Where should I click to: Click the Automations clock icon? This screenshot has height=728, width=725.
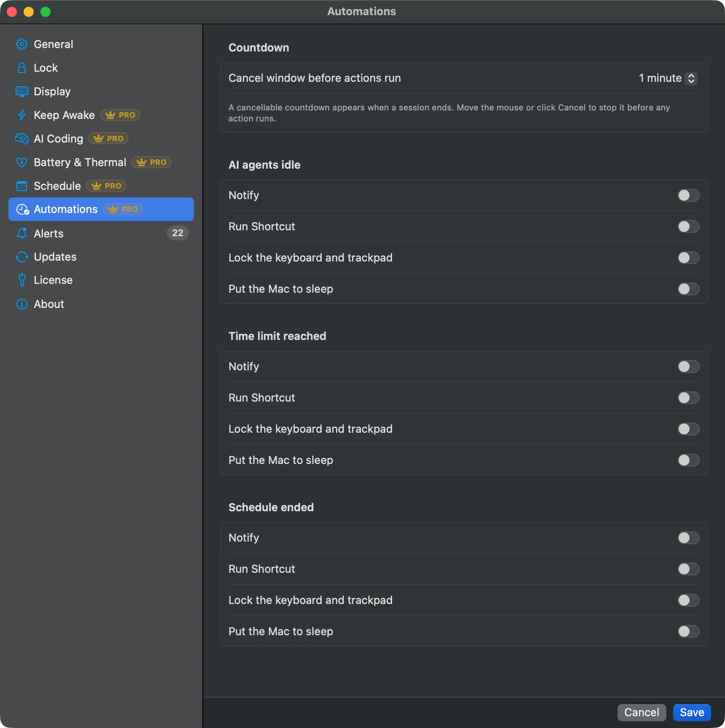tap(22, 210)
